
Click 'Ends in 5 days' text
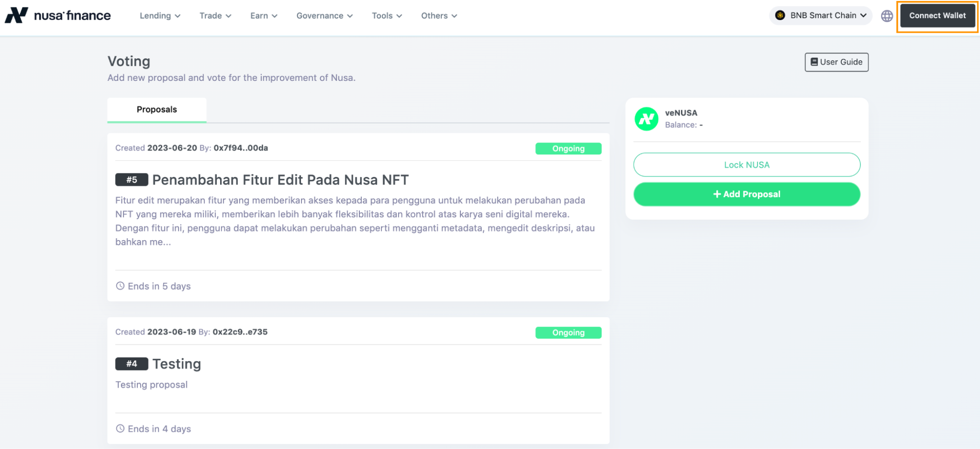159,286
